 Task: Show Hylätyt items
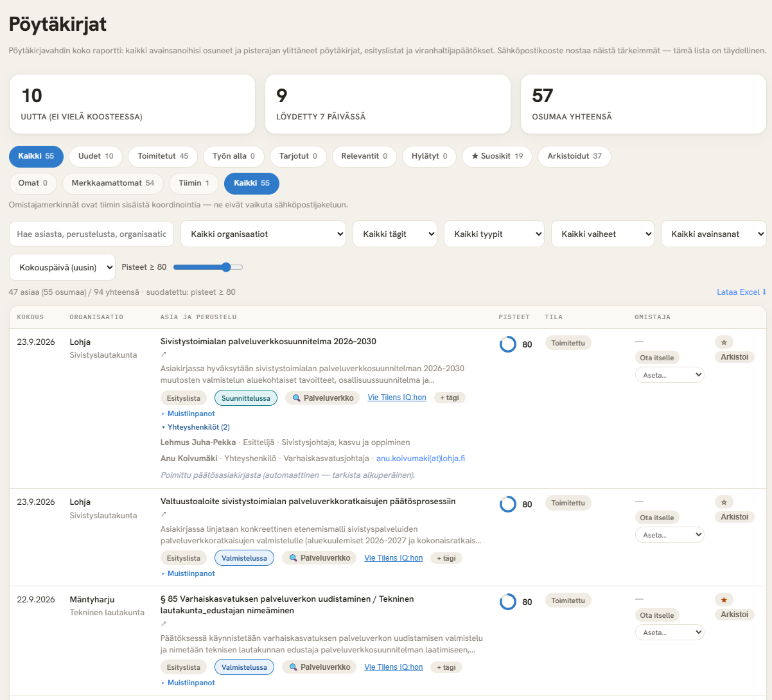pyautogui.click(x=430, y=156)
